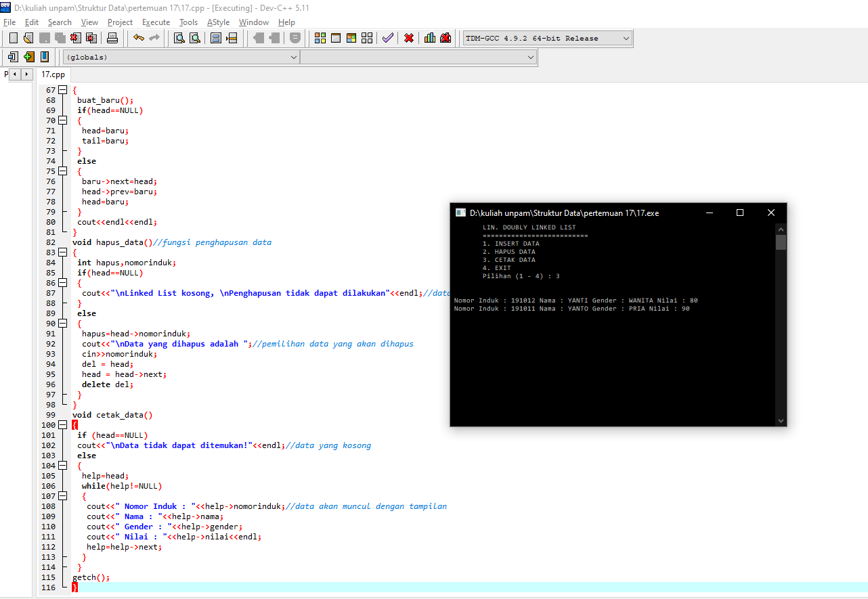Click the 'void hapus_data()' code text
This screenshot has height=599, width=868.
coord(112,242)
